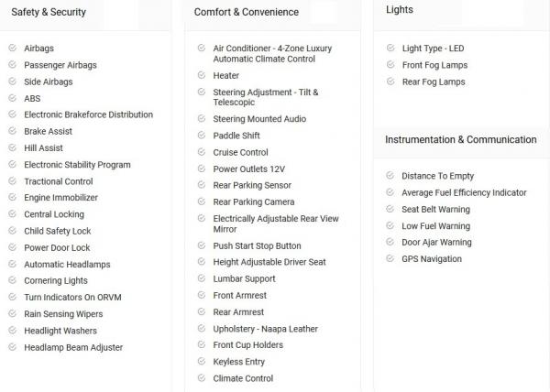Screen dimensions: 550x392
Task: Click the Rear Parking Camera feature text
Action: tap(254, 201)
